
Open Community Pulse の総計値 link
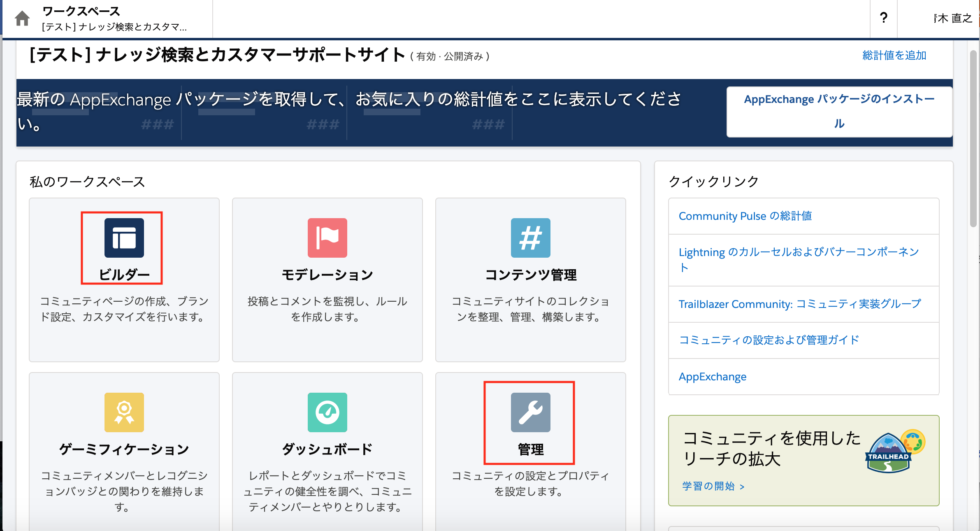(x=745, y=216)
